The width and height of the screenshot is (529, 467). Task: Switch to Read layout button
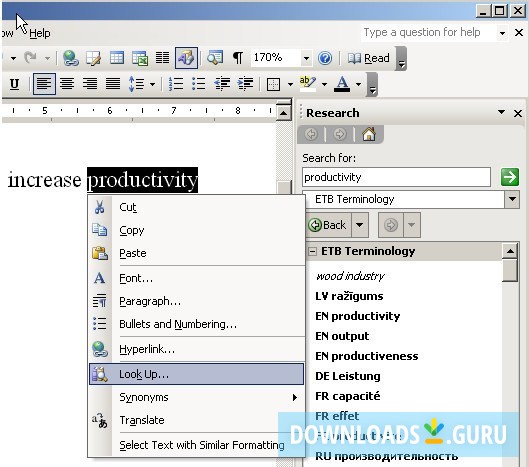pyautogui.click(x=369, y=58)
